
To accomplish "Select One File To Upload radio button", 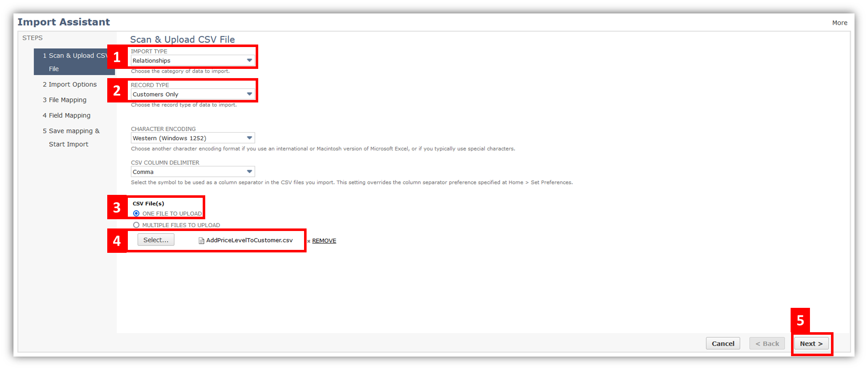I will [136, 213].
